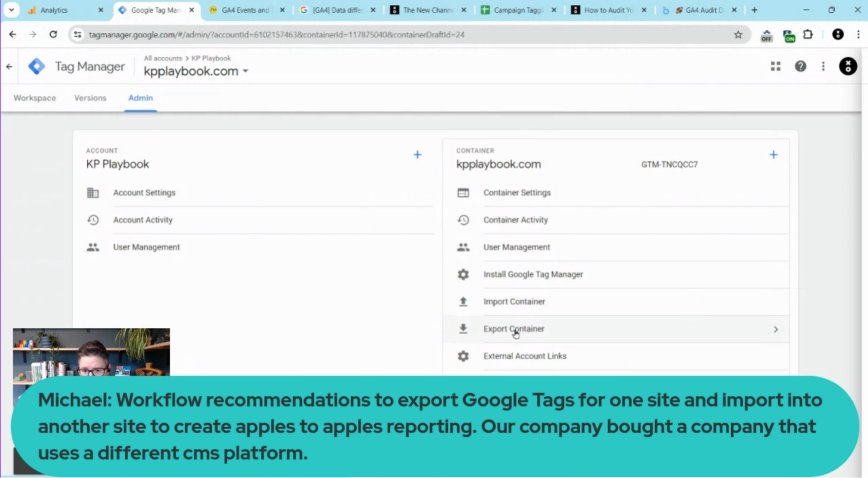Click the presenter webcam thumbnail
The height and width of the screenshot is (478, 868).
pos(91,352)
